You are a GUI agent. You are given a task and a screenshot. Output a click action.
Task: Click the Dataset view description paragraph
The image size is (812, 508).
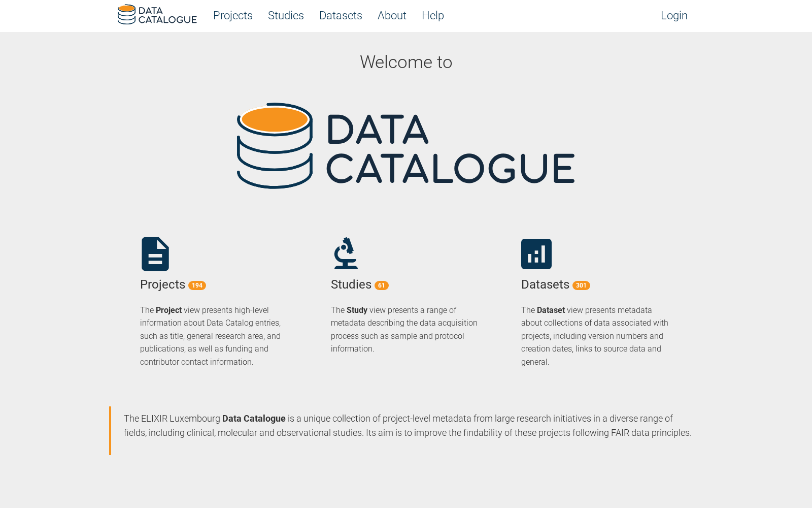click(595, 336)
